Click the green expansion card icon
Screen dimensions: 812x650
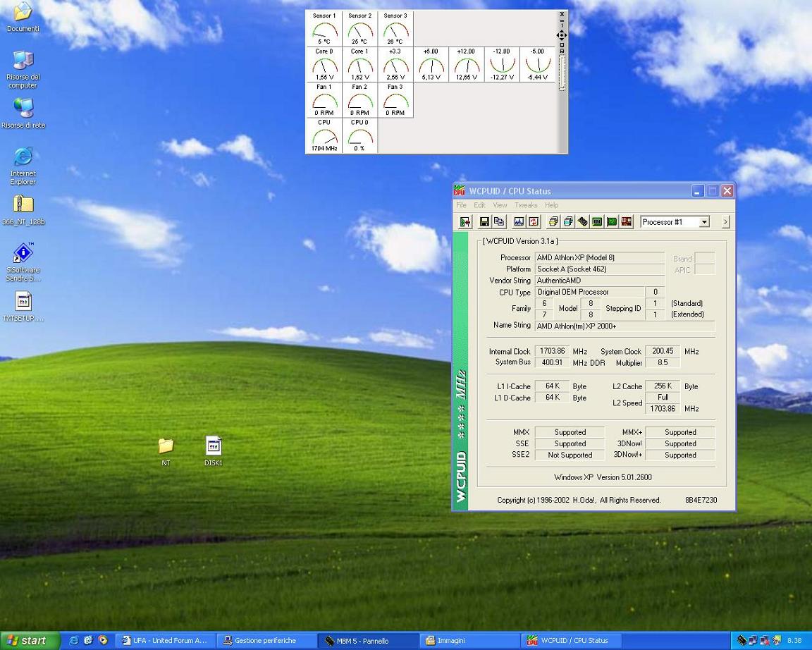(x=612, y=222)
